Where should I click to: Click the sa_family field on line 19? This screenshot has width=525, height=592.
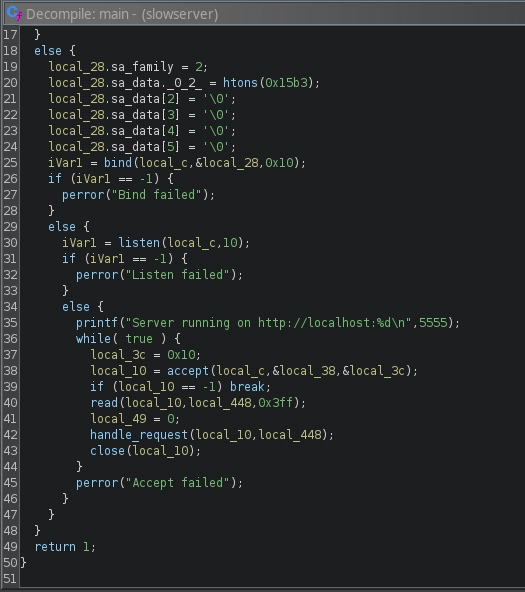[x=142, y=67]
